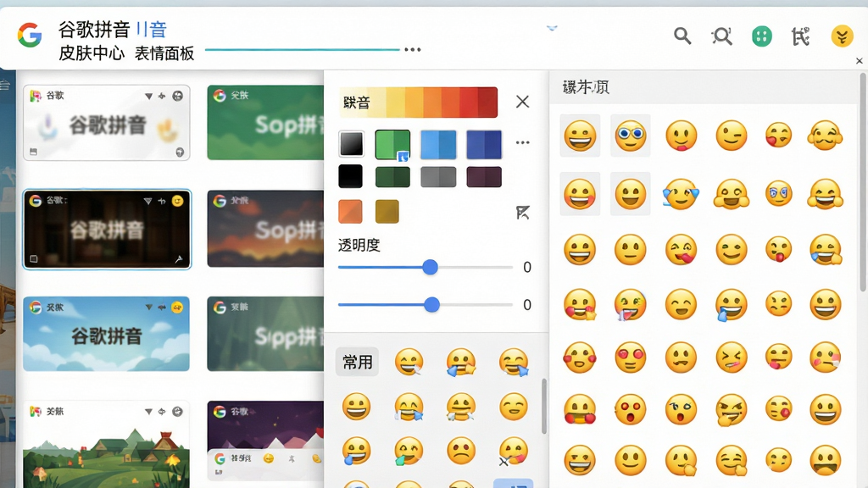Click the 谷歌拼音 title text
The image size is (868, 488).
[94, 30]
